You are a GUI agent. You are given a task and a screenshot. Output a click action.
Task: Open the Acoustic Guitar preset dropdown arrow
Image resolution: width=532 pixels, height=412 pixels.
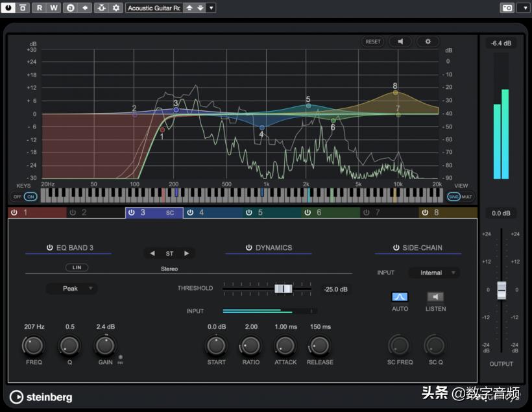(x=210, y=7)
